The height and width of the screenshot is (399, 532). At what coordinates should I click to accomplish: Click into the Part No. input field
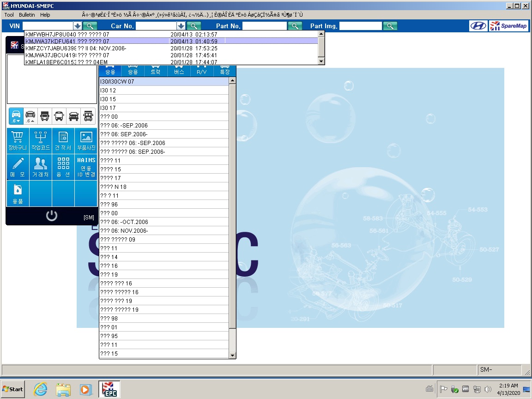click(x=265, y=26)
